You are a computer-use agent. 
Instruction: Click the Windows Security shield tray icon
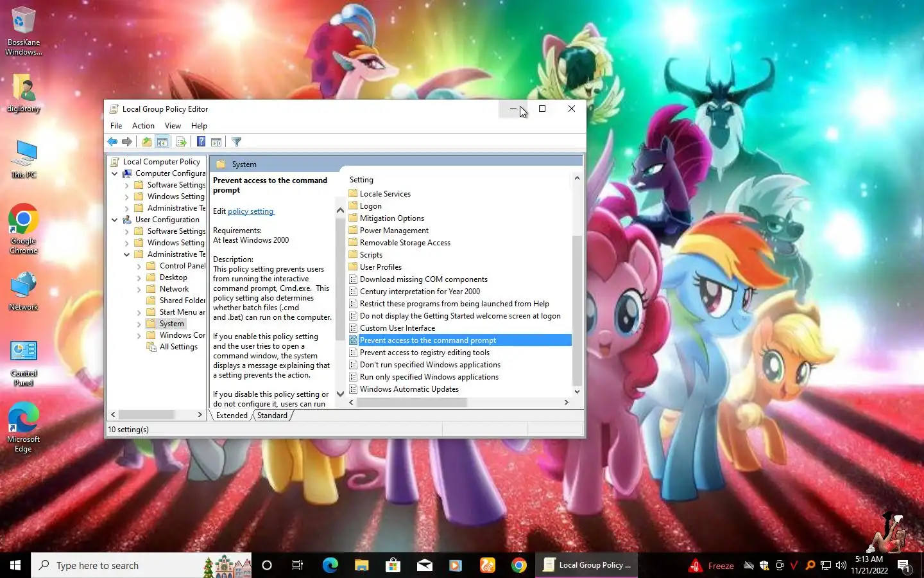click(764, 565)
